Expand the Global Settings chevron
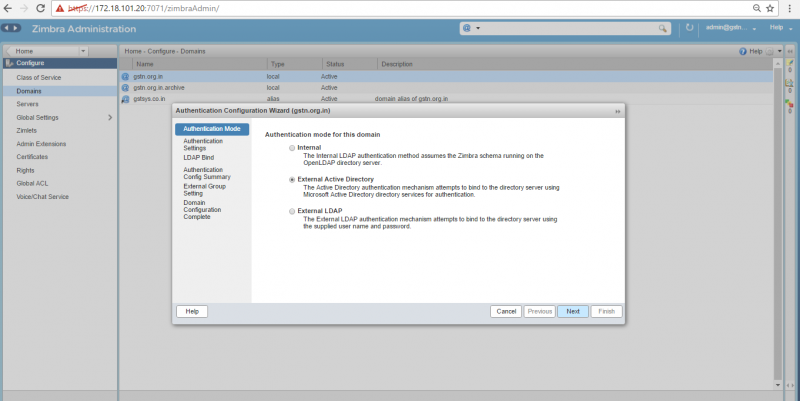The width and height of the screenshot is (800, 401). 110,117
